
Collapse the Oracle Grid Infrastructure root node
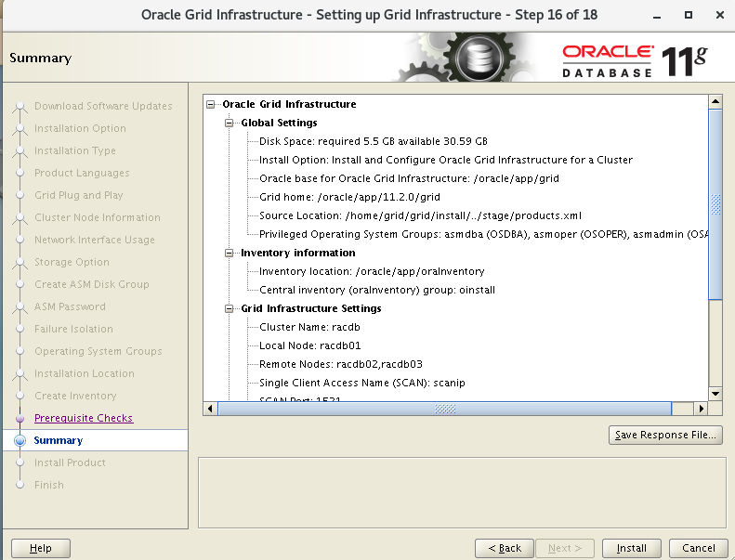pos(211,104)
